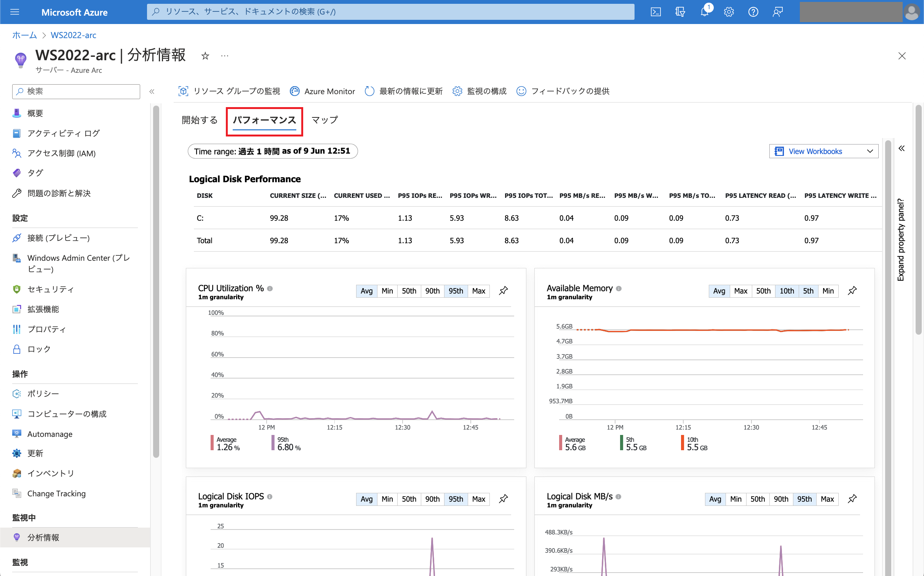Open Azure Monitor from toolbar
Viewport: 924px width, 576px height.
[x=322, y=91]
